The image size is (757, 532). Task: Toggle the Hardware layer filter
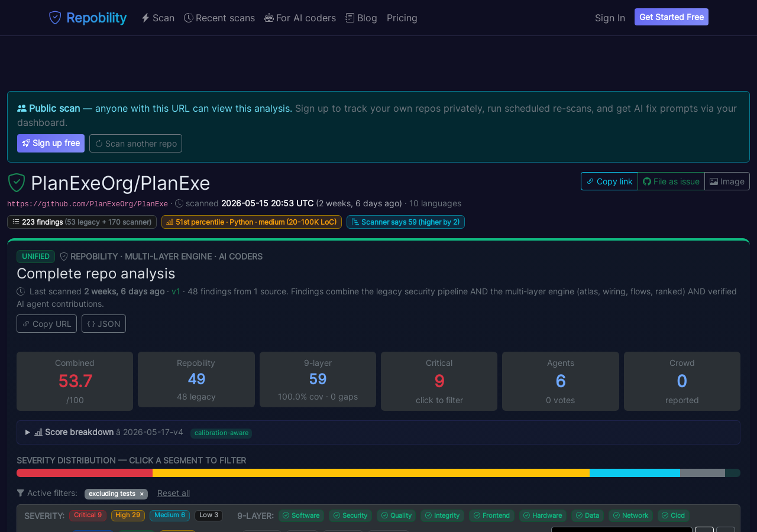[x=543, y=516]
